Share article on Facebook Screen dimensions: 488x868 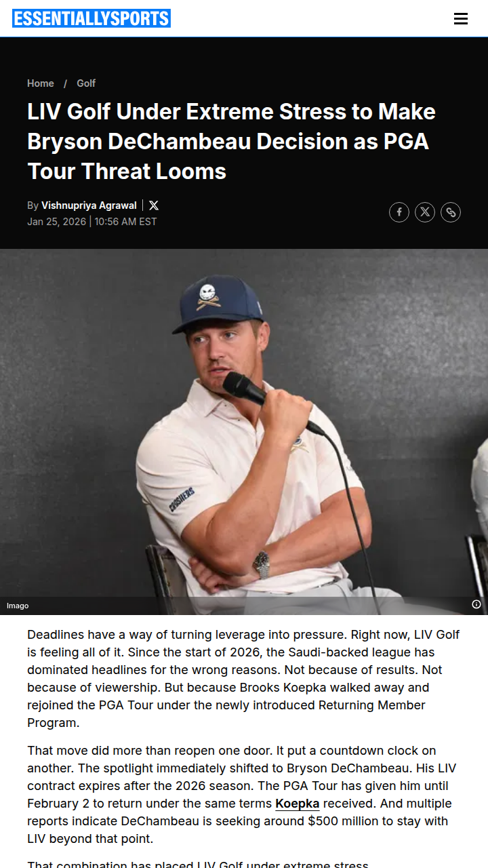tap(399, 212)
